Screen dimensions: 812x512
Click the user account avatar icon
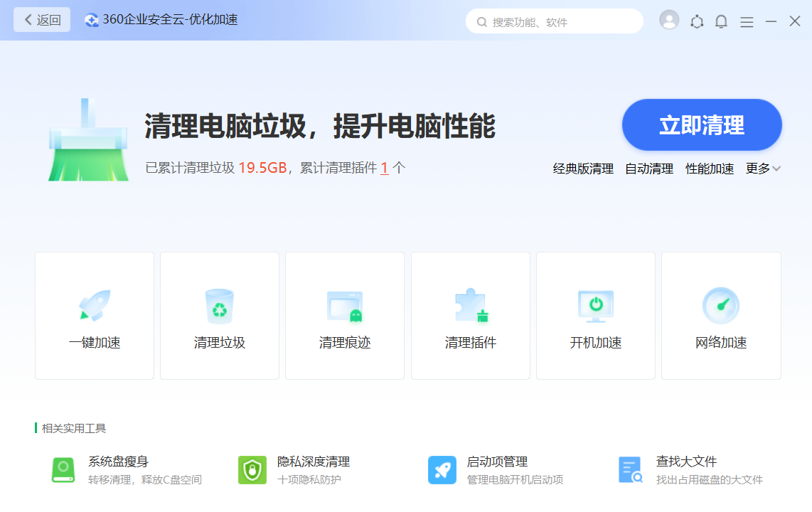[x=669, y=21]
